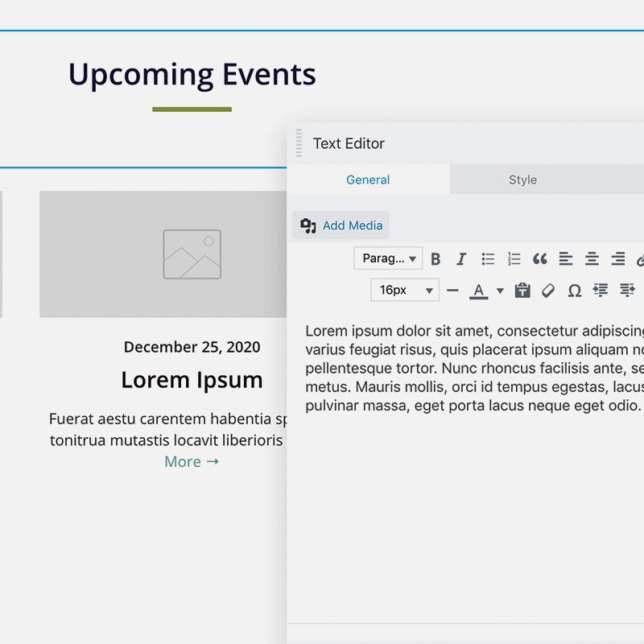This screenshot has width=644, height=644.
Task: Click the paste as text icon
Action: 522,291
